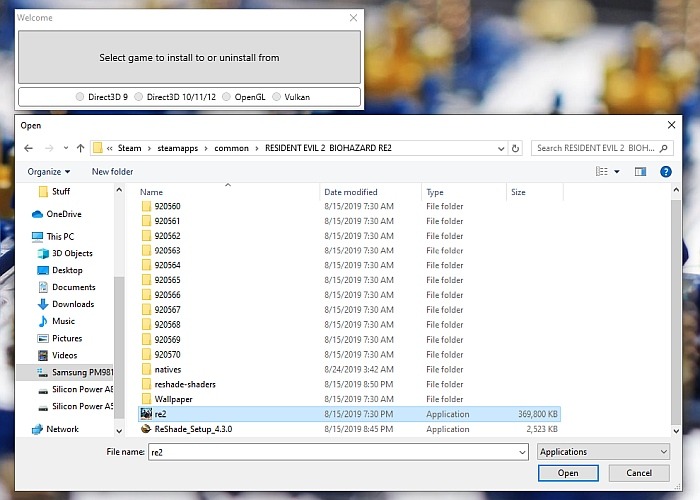Sort by Date modified column
700x500 pixels.
tap(351, 192)
